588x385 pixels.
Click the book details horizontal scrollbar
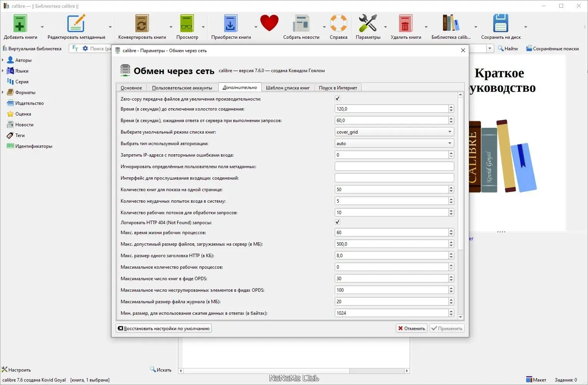point(294,371)
